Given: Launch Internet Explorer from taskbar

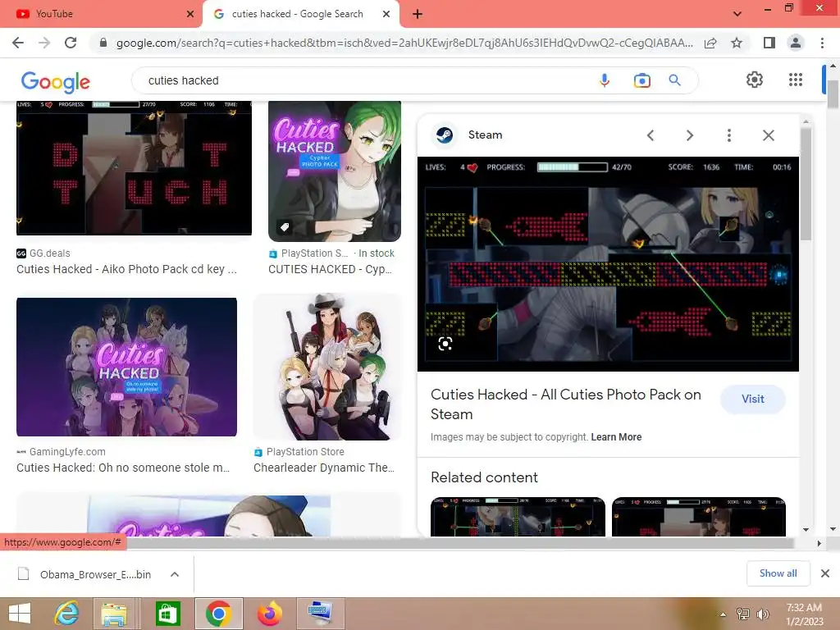Looking at the screenshot, I should pos(67,614).
